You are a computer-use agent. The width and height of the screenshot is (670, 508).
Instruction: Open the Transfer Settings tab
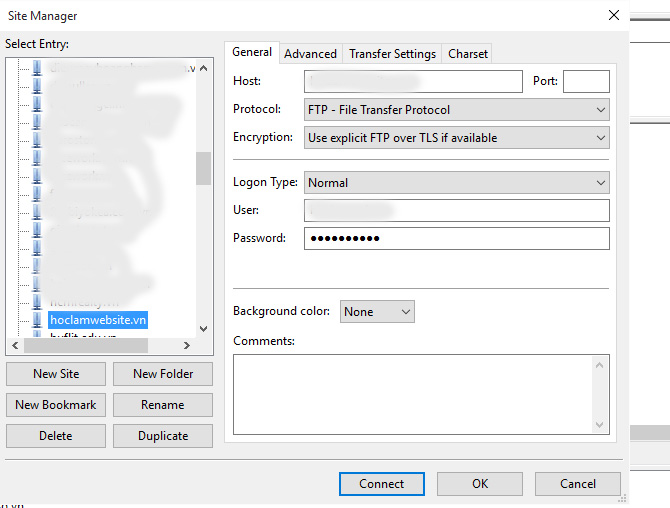[392, 54]
